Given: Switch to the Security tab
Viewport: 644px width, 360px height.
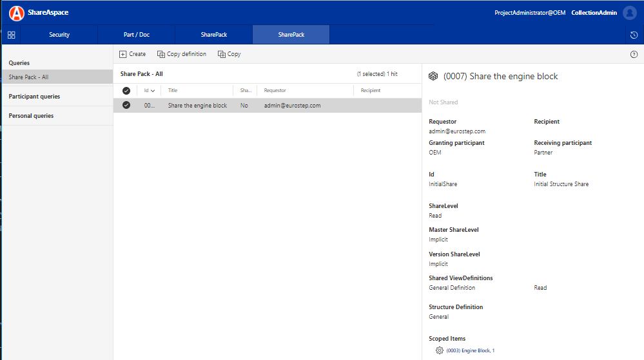Looking at the screenshot, I should coord(59,35).
